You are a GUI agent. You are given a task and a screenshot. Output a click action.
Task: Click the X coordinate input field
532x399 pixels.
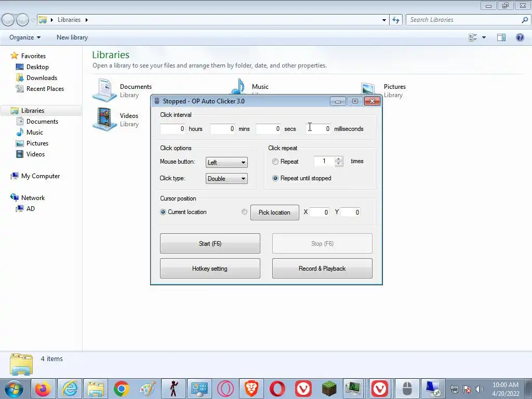[x=320, y=212]
